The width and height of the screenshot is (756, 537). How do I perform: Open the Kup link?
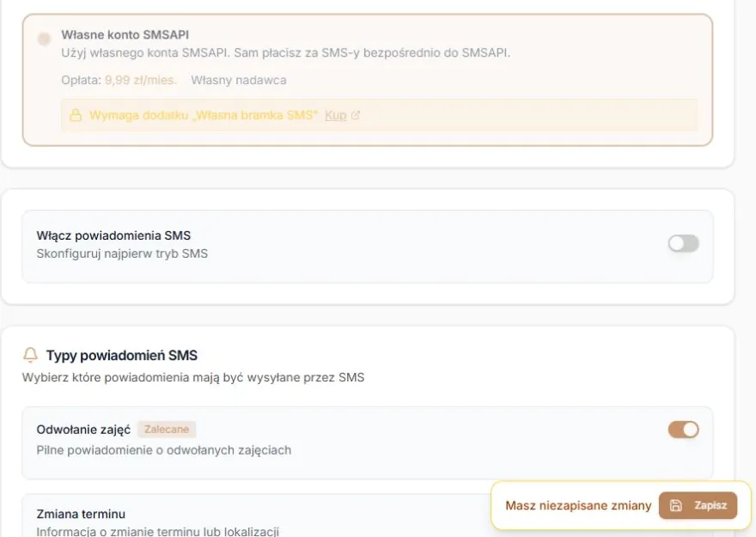click(x=336, y=115)
